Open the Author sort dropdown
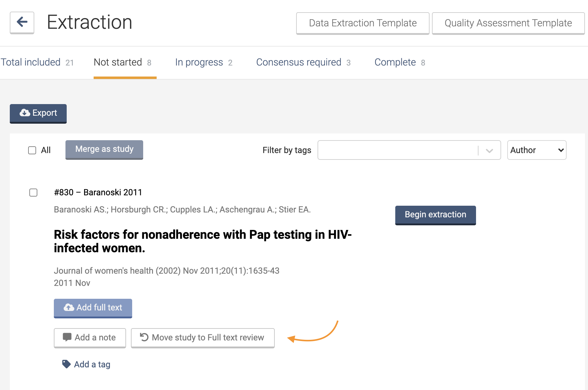Viewport: 588px width, 390px height. [537, 150]
